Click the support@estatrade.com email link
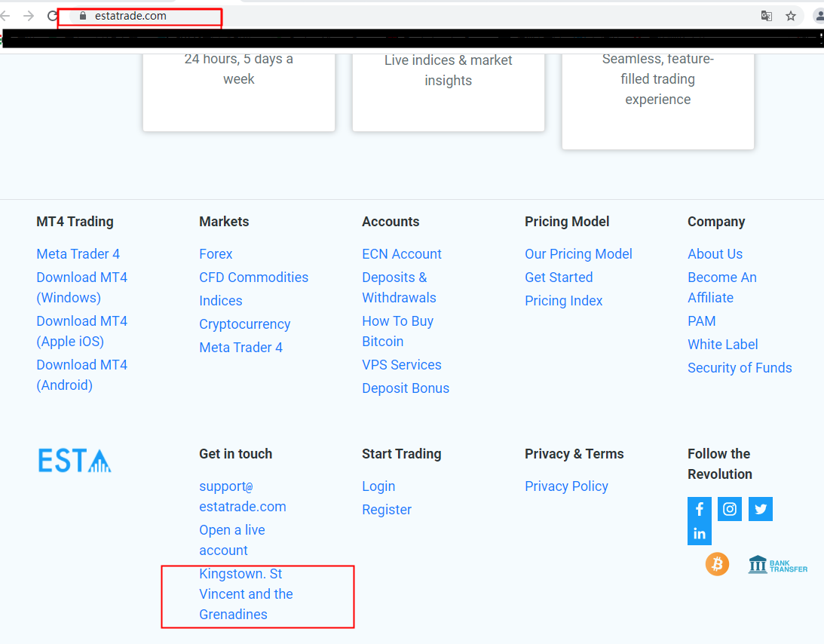 (x=242, y=496)
